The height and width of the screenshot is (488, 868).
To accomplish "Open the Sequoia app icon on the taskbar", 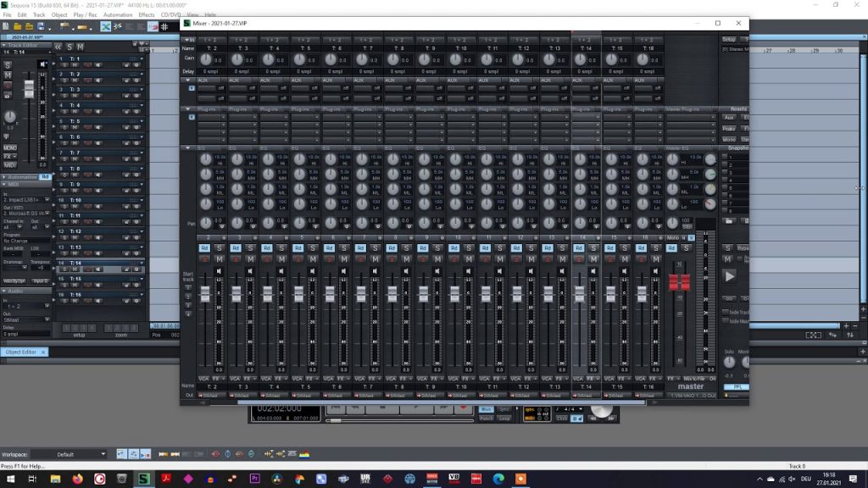I will pyautogui.click(x=143, y=479).
